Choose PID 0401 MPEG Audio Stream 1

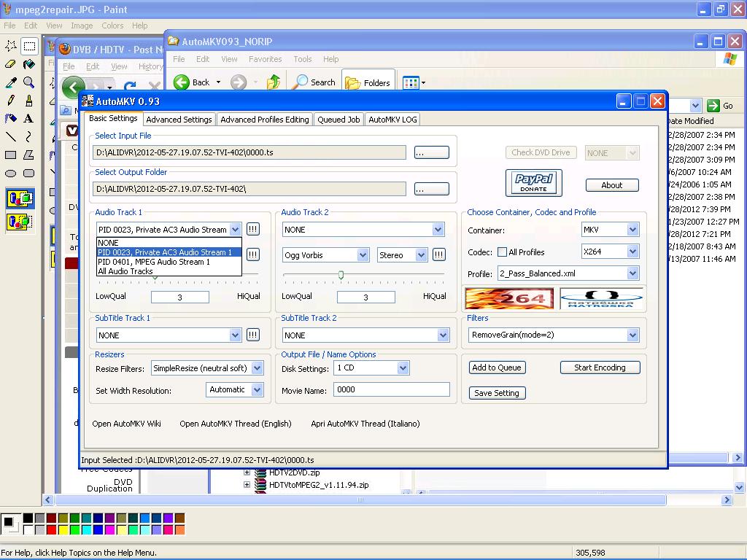click(154, 262)
